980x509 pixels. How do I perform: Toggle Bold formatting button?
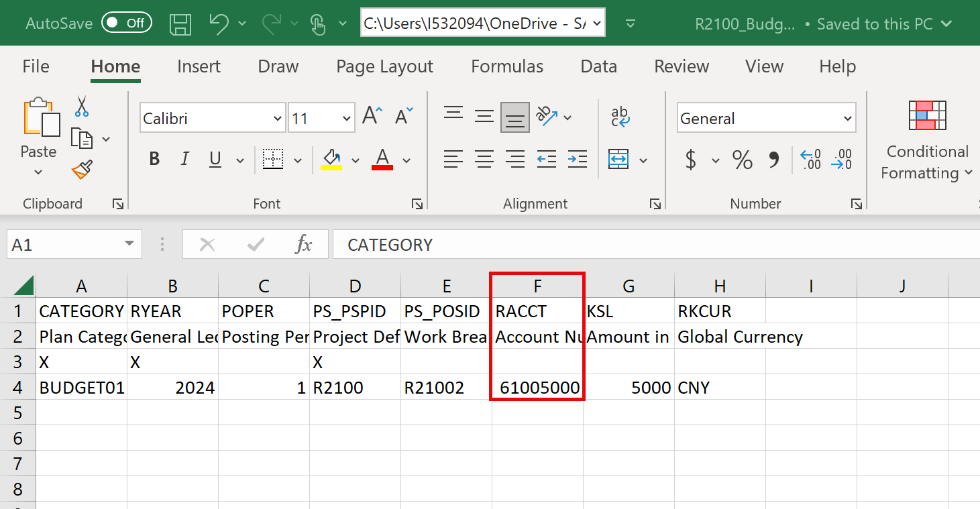[154, 160]
